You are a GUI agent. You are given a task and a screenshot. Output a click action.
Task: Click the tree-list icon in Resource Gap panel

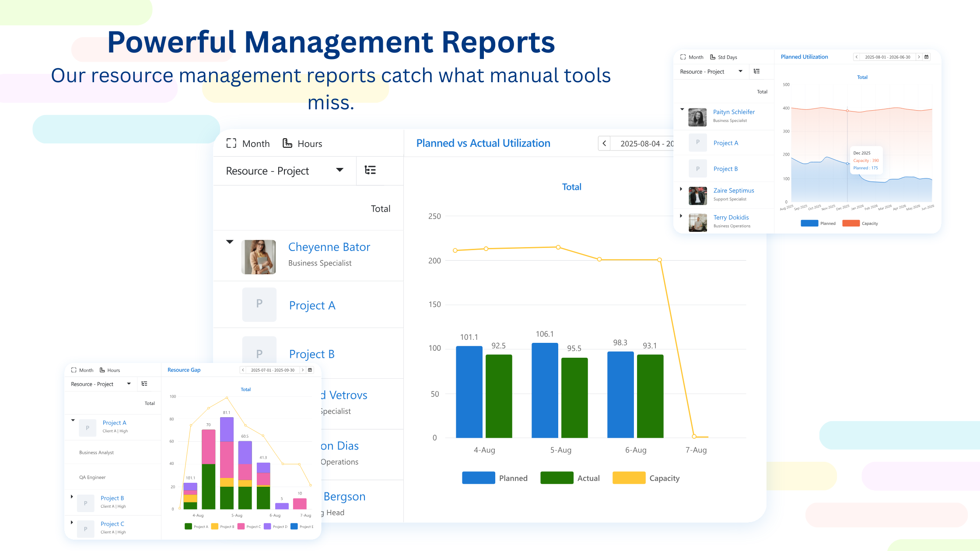click(x=144, y=384)
